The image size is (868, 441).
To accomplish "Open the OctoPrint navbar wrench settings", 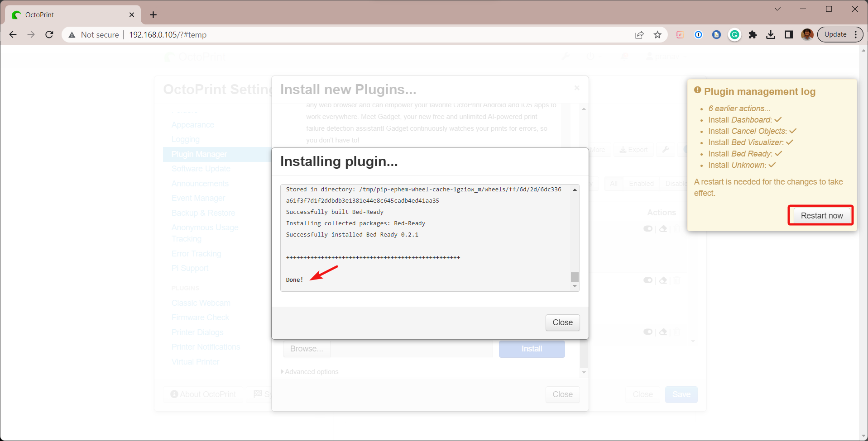I will [x=566, y=57].
